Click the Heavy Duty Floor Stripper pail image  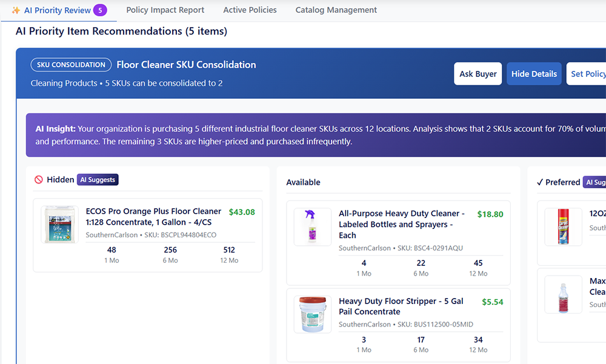[312, 314]
